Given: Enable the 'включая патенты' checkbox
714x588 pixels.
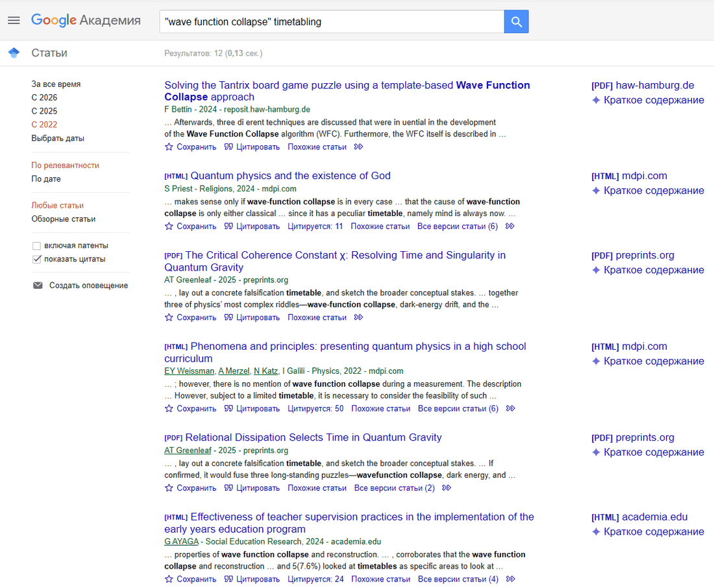Looking at the screenshot, I should click(36, 246).
